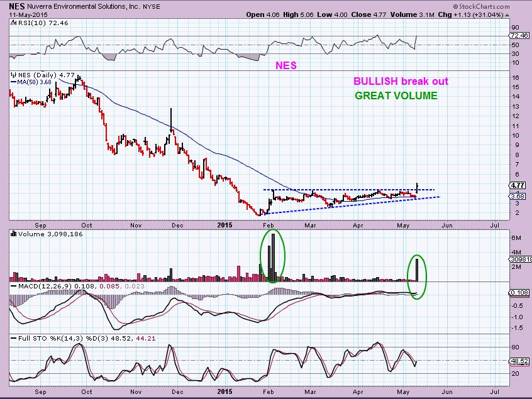
Task: Click the 72.46 RSI value tag on right axis
Action: 519,36
